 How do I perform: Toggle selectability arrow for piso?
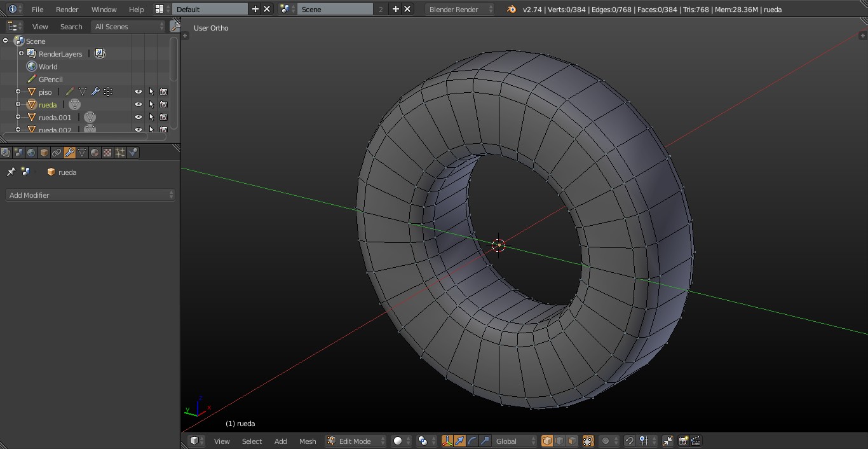pyautogui.click(x=151, y=92)
